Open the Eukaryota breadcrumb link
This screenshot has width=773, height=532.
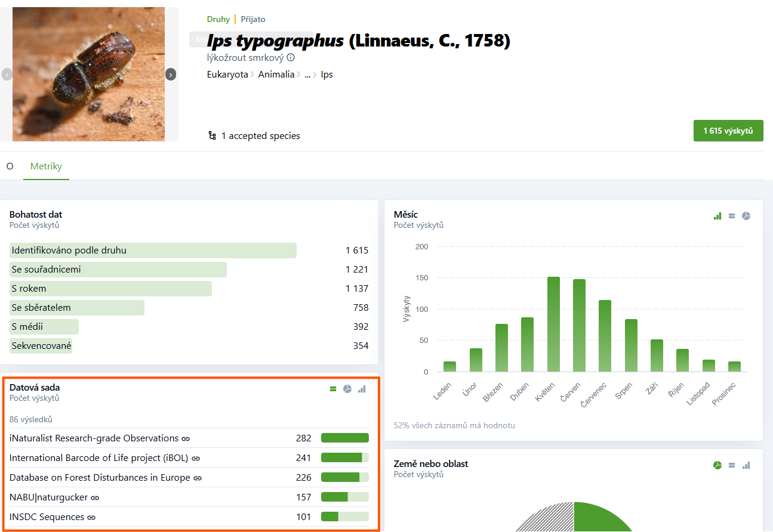pos(227,75)
